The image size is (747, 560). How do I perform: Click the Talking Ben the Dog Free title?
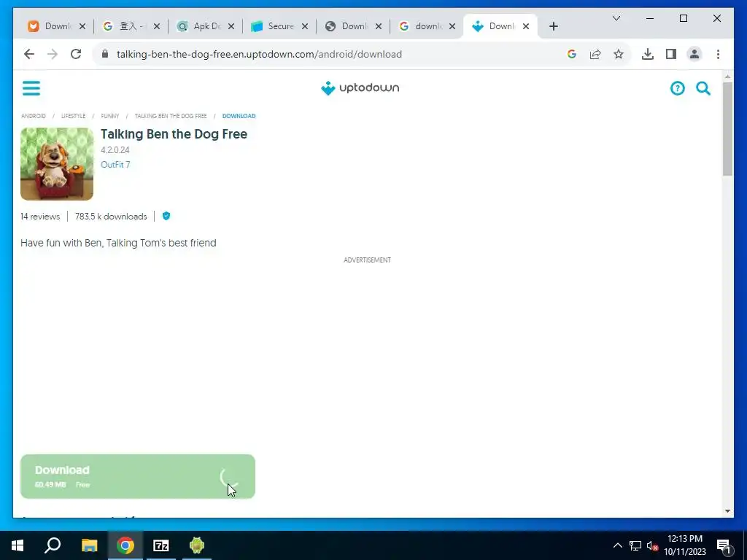pos(174,134)
